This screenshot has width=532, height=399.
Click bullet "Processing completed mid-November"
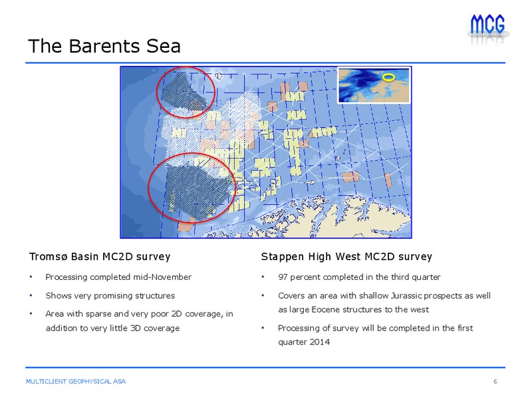point(118,277)
